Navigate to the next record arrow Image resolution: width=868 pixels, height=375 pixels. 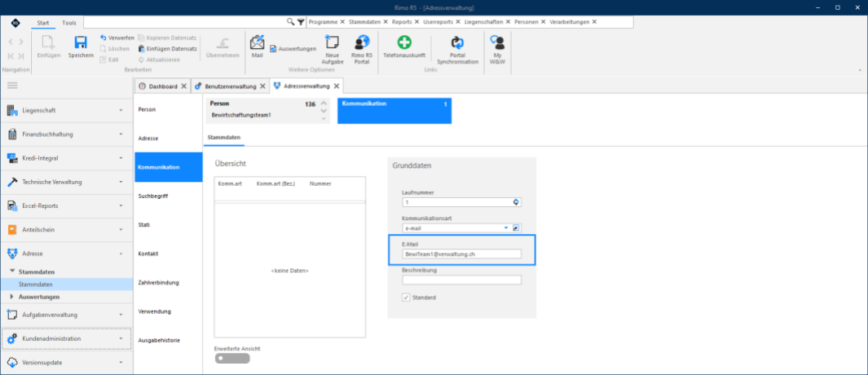pyautogui.click(x=20, y=42)
